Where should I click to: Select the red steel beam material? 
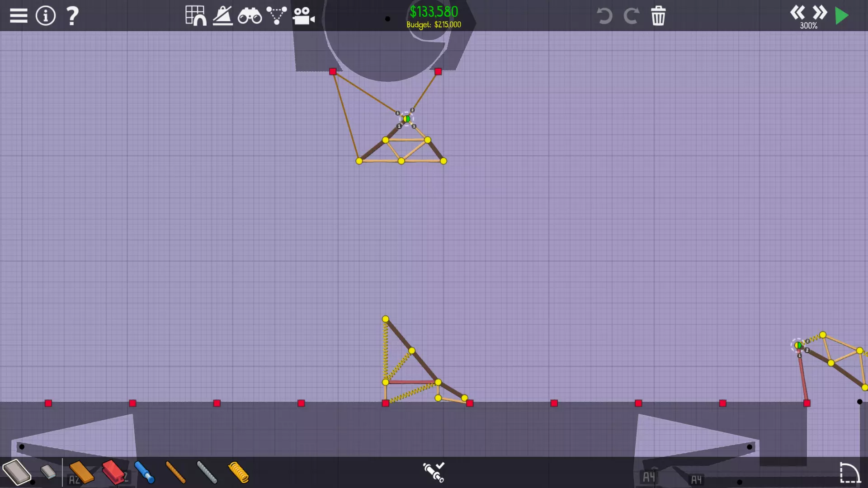click(x=113, y=472)
